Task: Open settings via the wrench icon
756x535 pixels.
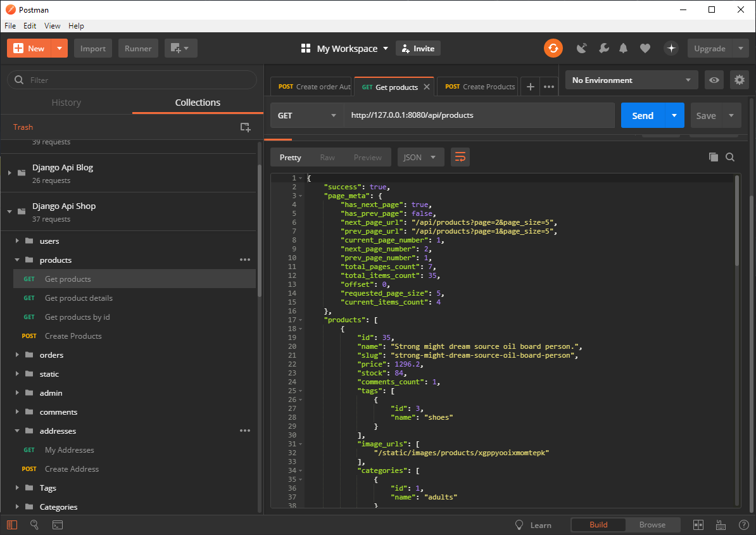Action: tap(603, 48)
